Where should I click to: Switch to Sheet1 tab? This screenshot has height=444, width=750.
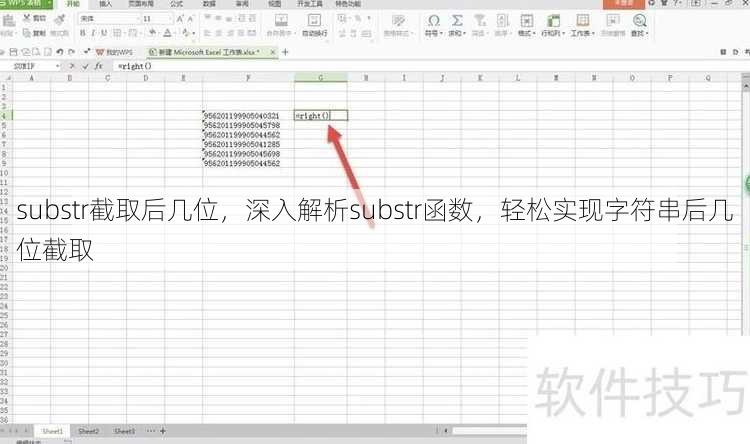point(53,431)
